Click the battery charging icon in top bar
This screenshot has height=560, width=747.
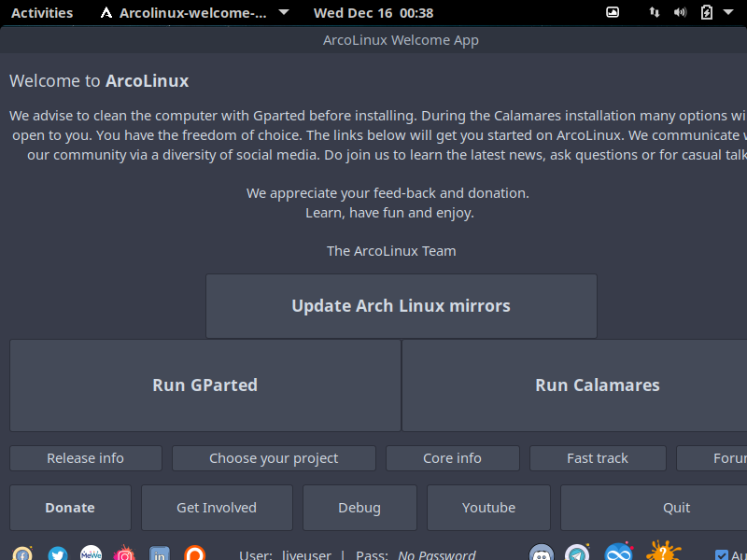pos(707,12)
